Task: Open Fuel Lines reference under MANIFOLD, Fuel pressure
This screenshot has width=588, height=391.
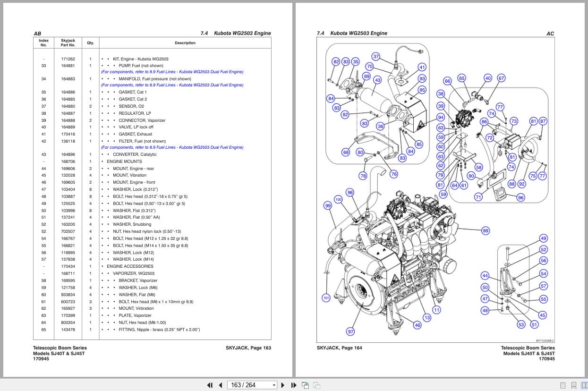Action: [172, 85]
